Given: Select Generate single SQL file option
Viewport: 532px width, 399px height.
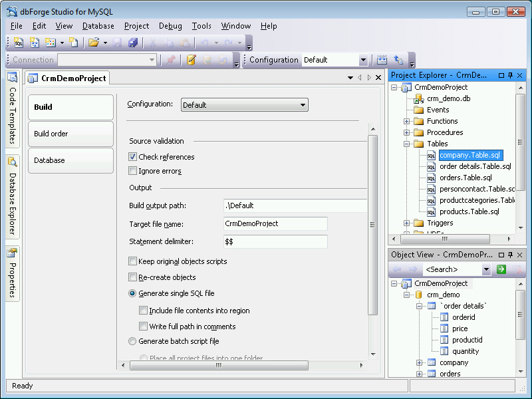Looking at the screenshot, I should tap(132, 293).
